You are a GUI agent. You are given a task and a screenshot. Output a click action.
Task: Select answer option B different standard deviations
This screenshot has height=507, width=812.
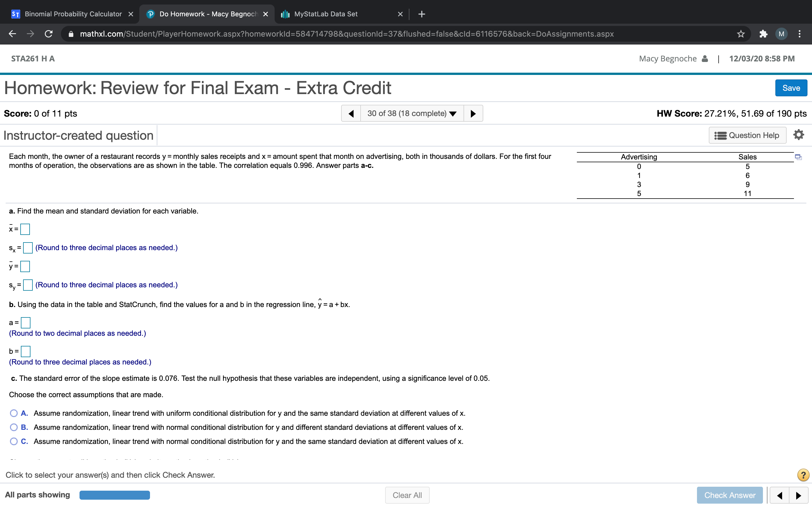tap(14, 427)
